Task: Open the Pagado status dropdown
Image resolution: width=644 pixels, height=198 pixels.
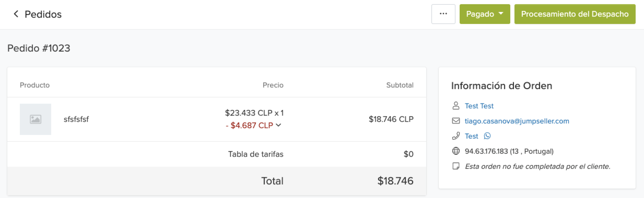Action: pos(484,14)
